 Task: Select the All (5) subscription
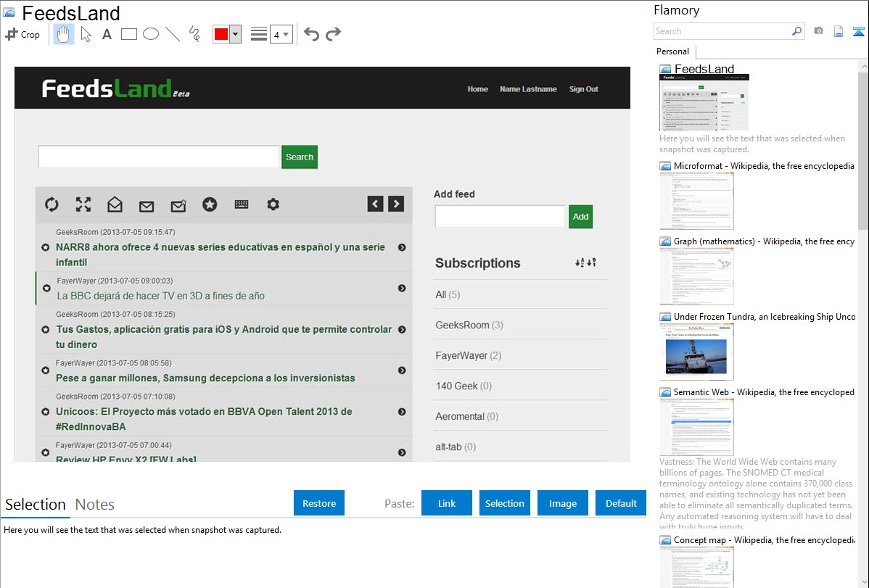point(448,295)
